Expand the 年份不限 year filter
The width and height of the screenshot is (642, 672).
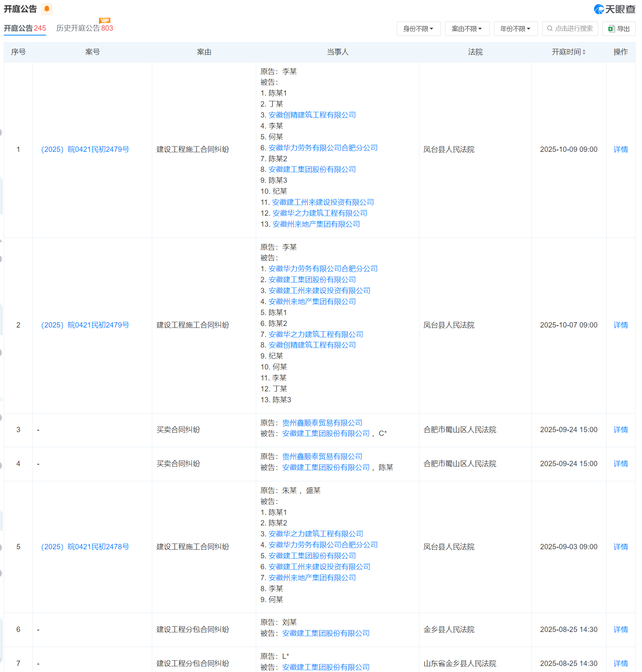coord(515,28)
